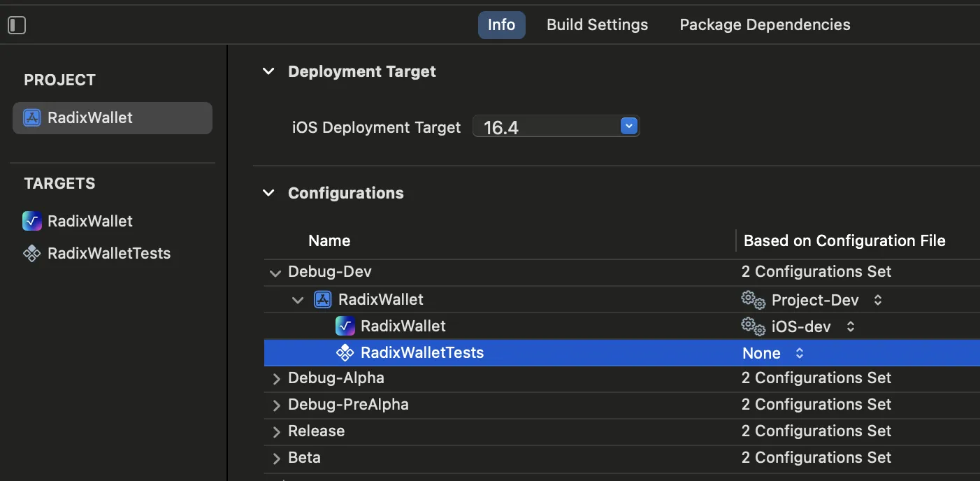Toggle the sidebar panel icon
980x481 pixels.
17,25
